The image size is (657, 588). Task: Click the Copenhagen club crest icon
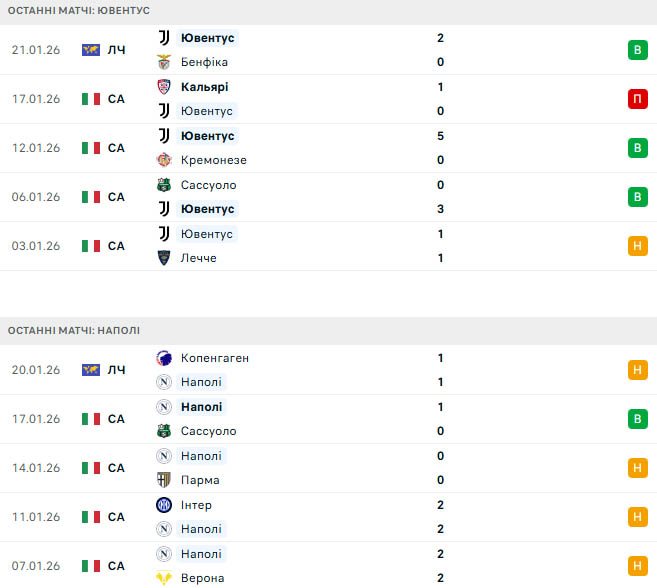164,358
